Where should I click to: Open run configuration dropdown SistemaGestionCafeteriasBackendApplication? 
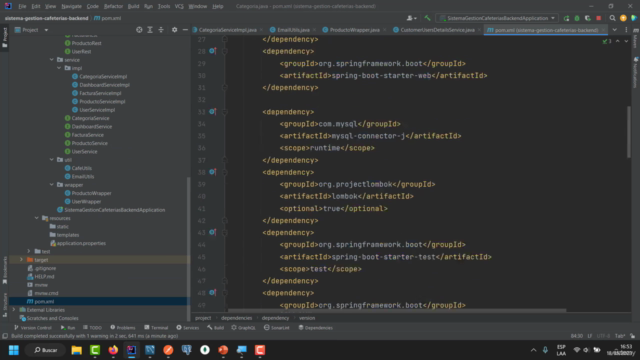pos(497,18)
